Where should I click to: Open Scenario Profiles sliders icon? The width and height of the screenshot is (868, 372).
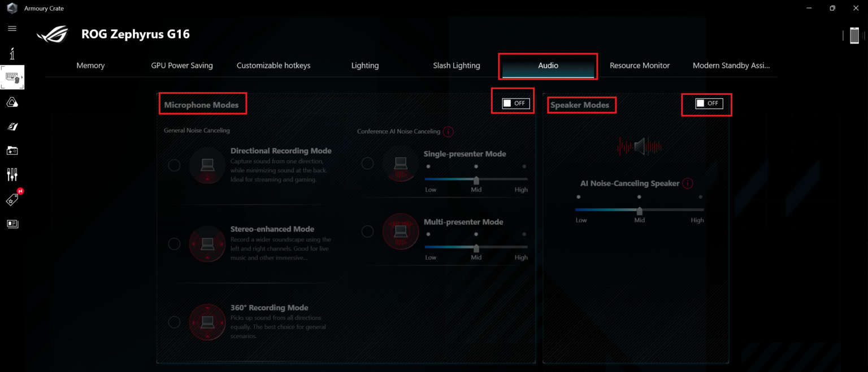click(12, 175)
